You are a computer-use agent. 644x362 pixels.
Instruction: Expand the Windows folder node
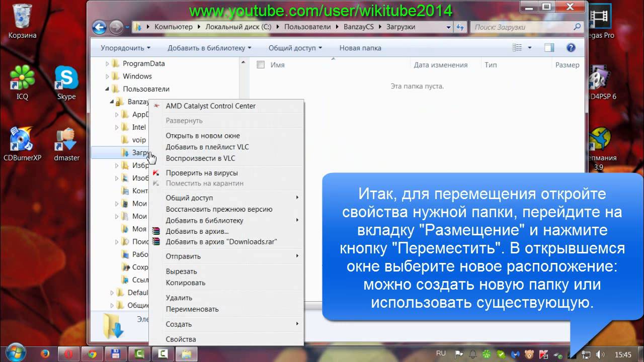(107, 76)
